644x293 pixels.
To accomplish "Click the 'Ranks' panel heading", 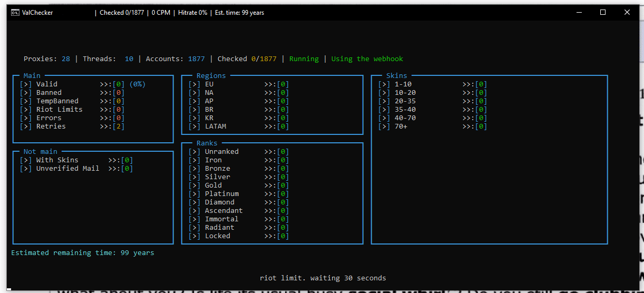I will (x=207, y=143).
